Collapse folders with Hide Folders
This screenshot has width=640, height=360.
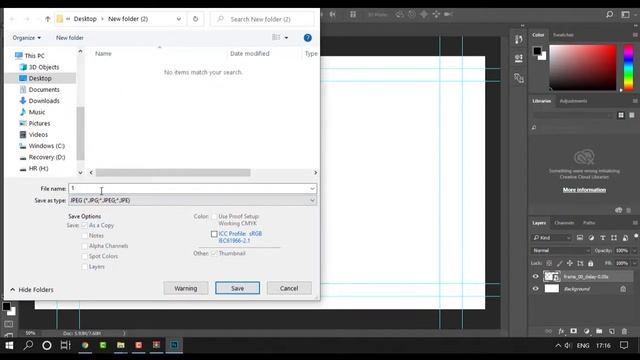click(x=32, y=289)
